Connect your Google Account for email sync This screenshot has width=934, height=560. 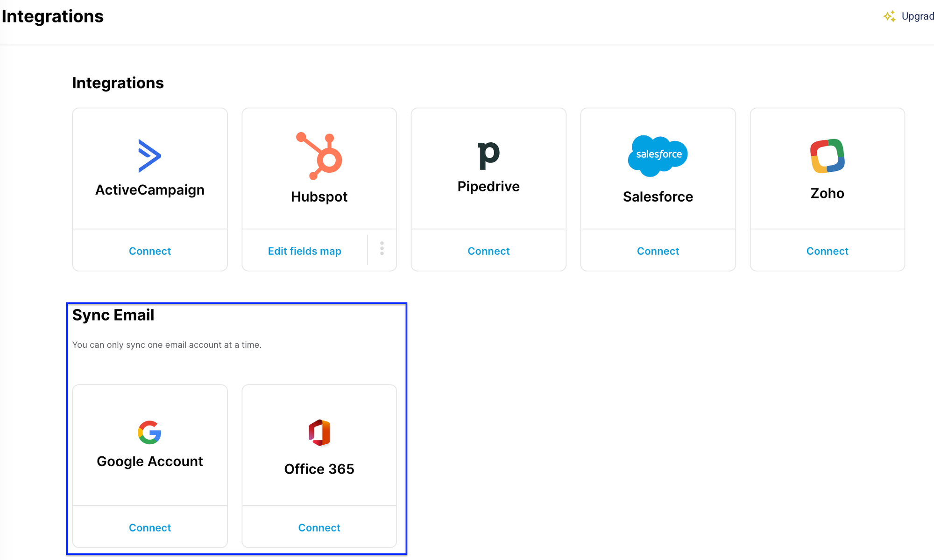point(150,528)
